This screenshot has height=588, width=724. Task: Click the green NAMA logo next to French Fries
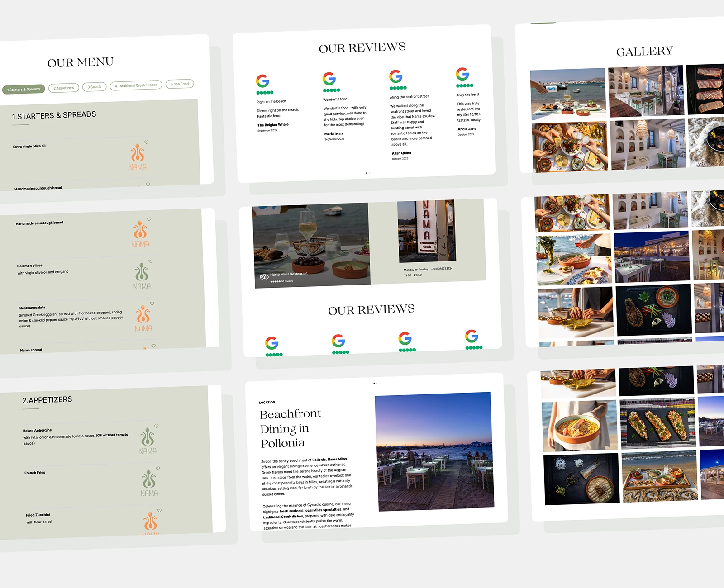[x=149, y=483]
